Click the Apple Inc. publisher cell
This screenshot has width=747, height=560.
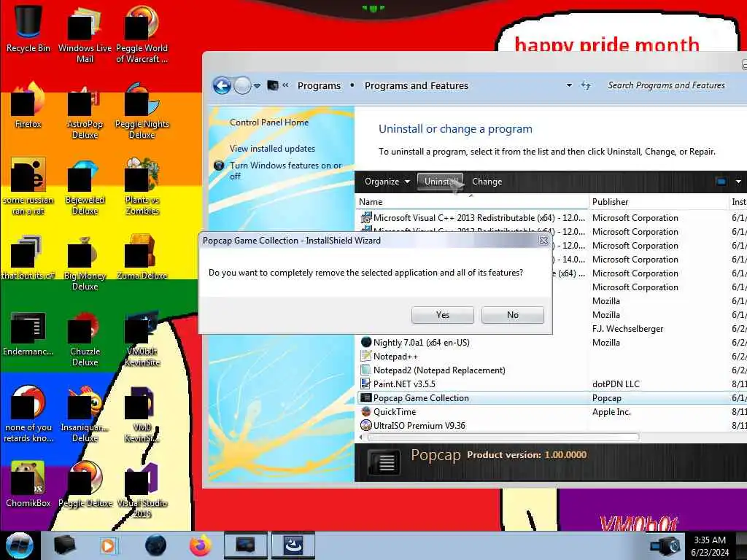pos(611,412)
